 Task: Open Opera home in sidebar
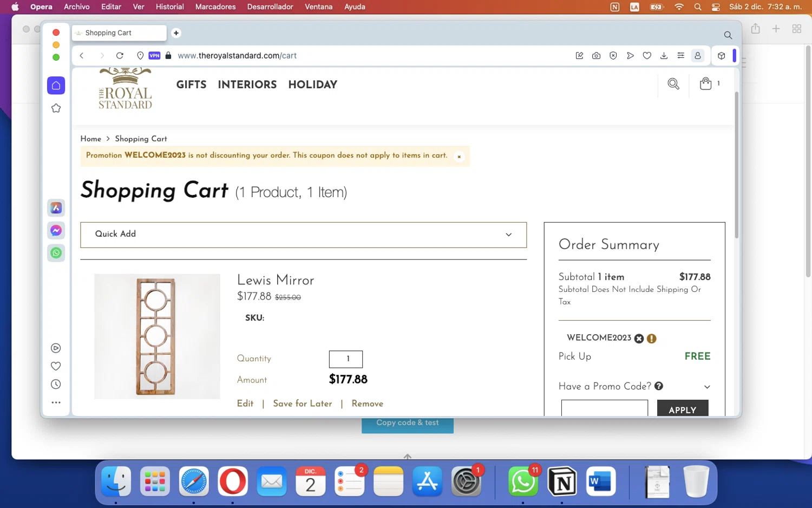coord(56,86)
